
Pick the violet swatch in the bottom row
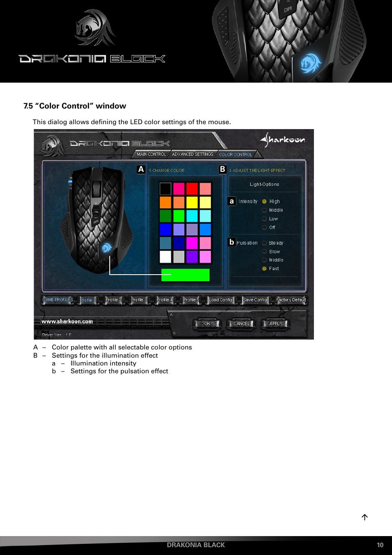[x=192, y=257]
